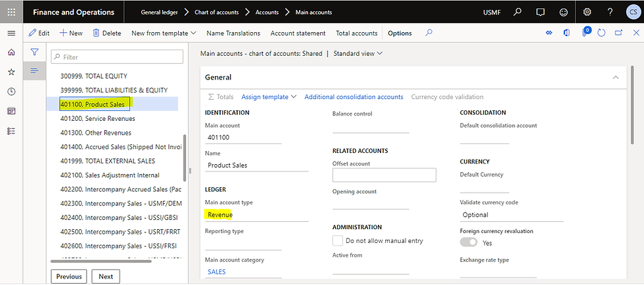The height and width of the screenshot is (285, 644).
Task: Open the messages chat icon
Action: coord(540,12)
